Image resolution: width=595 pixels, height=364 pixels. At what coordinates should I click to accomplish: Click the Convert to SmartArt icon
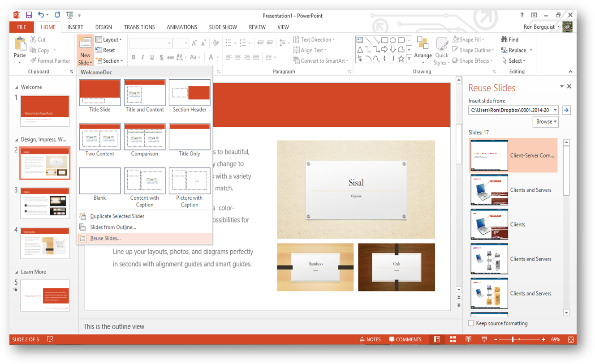tap(296, 60)
